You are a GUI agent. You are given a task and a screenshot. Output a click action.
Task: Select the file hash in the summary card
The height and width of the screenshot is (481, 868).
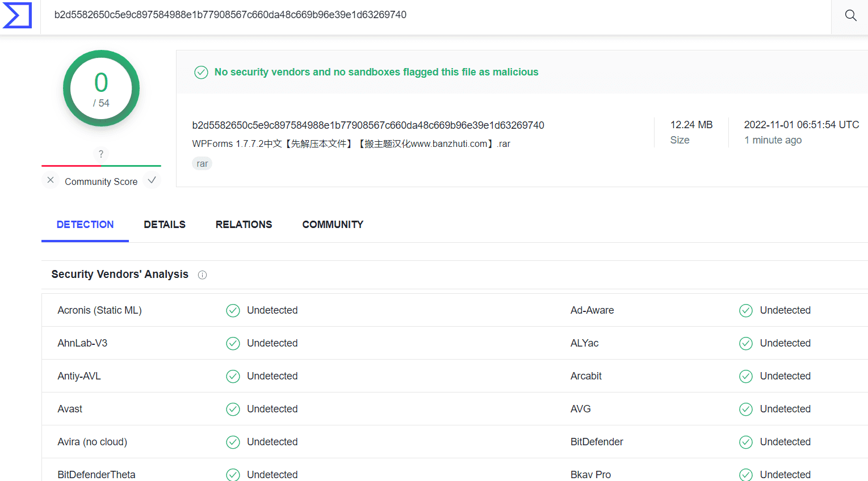coord(368,125)
